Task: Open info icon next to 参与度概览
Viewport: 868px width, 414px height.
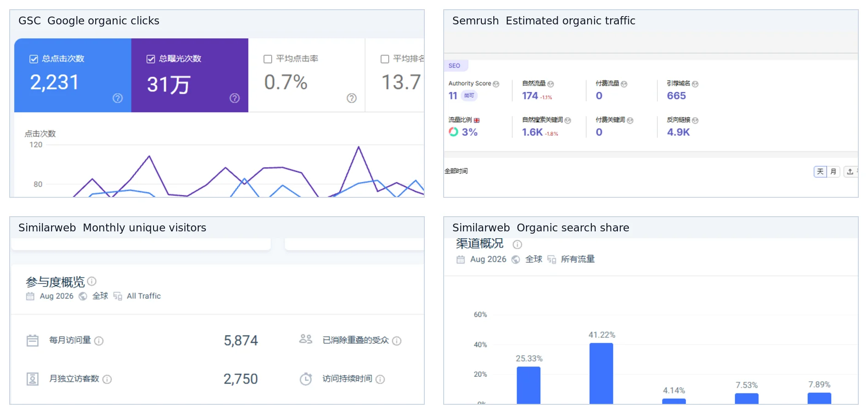Action: point(91,281)
